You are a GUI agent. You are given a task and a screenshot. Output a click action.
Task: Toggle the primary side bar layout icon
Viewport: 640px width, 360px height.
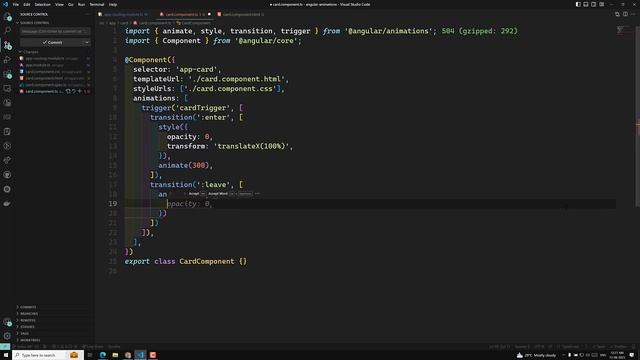point(578,4)
